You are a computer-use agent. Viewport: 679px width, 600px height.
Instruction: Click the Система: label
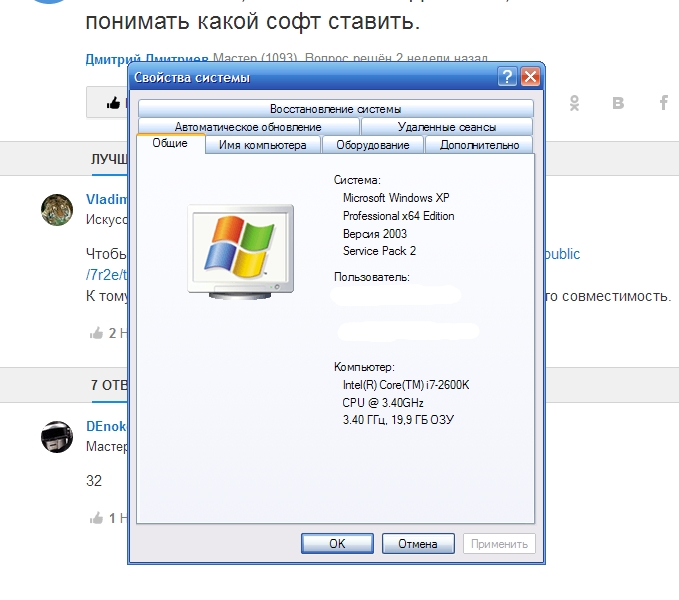[x=357, y=180]
